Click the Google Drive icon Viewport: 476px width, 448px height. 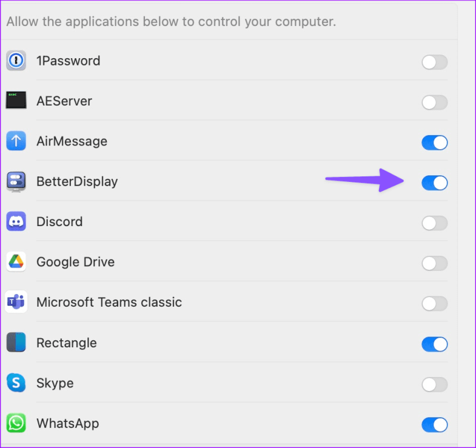pyautogui.click(x=16, y=262)
